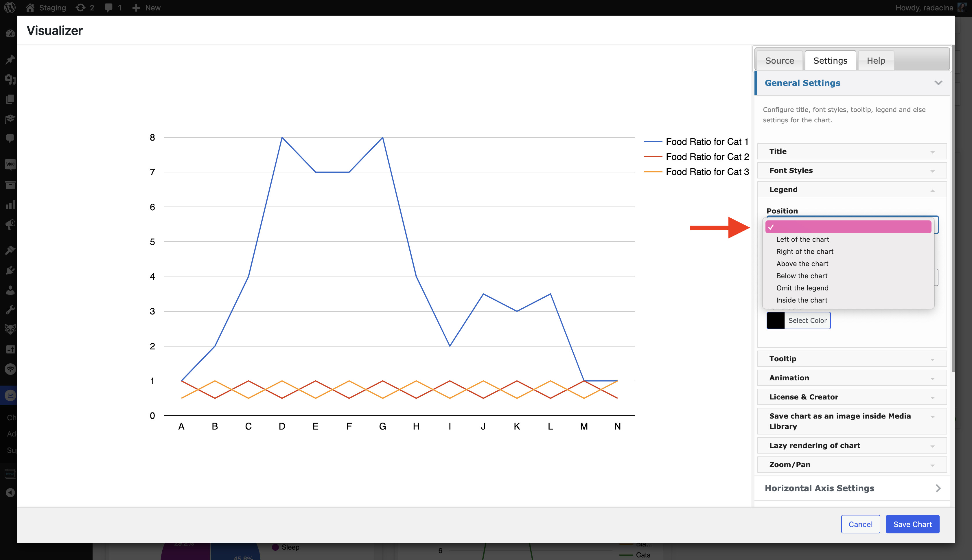The image size is (972, 560).
Task: Expand the License & Creator group
Action: (x=852, y=397)
